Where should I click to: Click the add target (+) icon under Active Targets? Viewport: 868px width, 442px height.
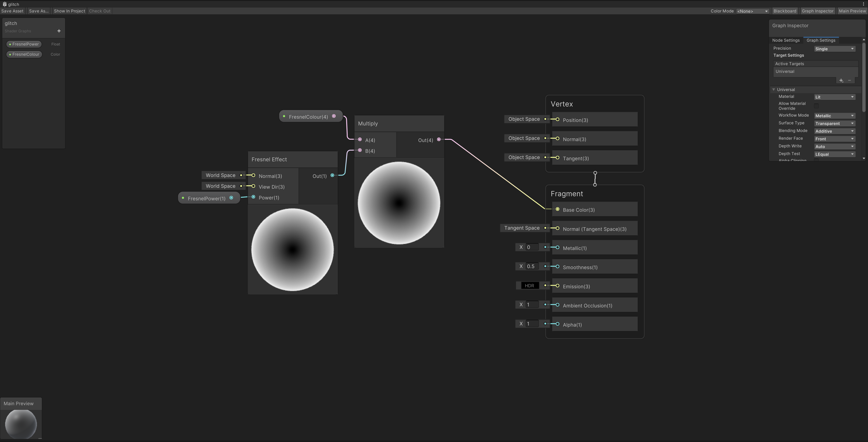[841, 81]
